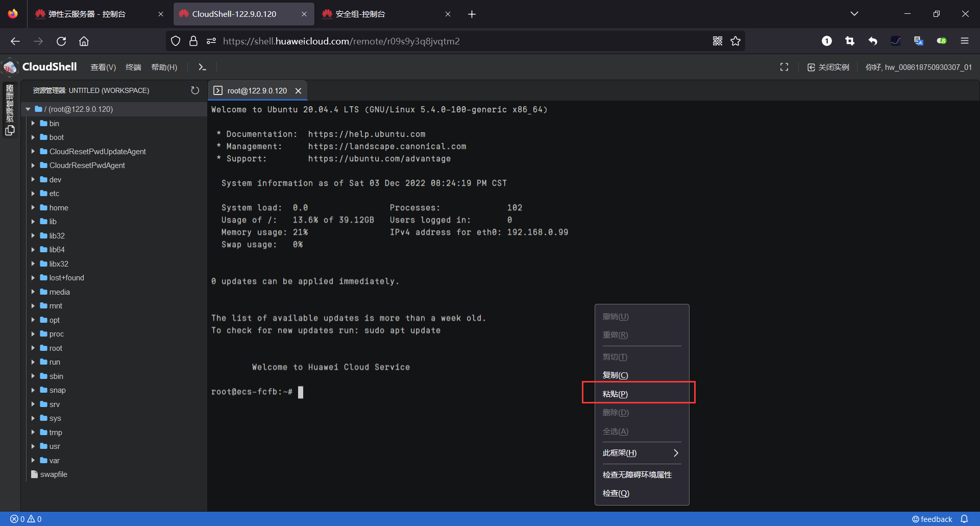The image size is (980, 526).
Task: Select the tmp folder row
Action: pos(114,433)
